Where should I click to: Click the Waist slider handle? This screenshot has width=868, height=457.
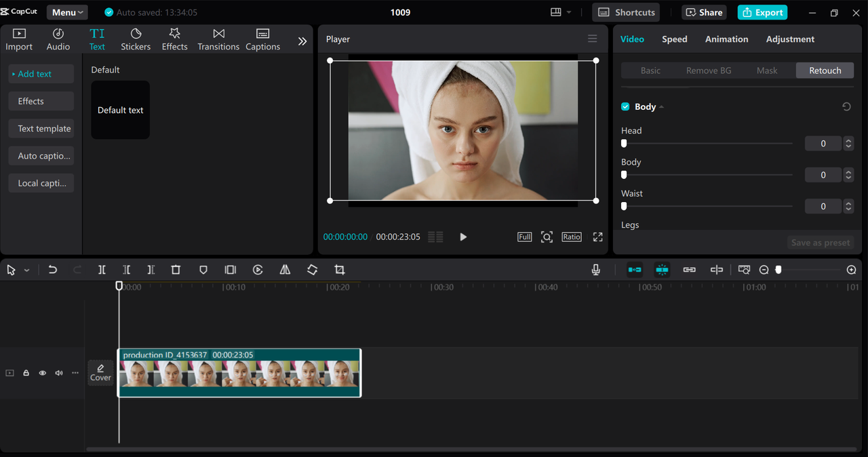pyautogui.click(x=624, y=205)
